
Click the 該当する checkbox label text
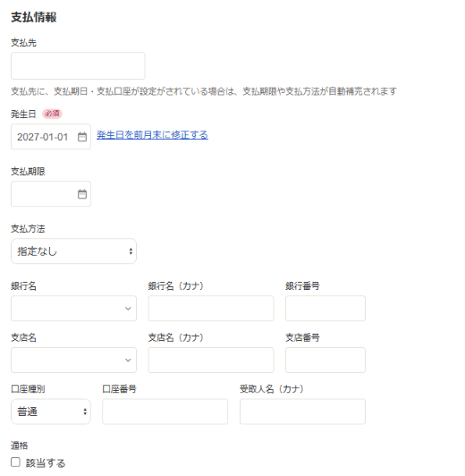[46, 463]
